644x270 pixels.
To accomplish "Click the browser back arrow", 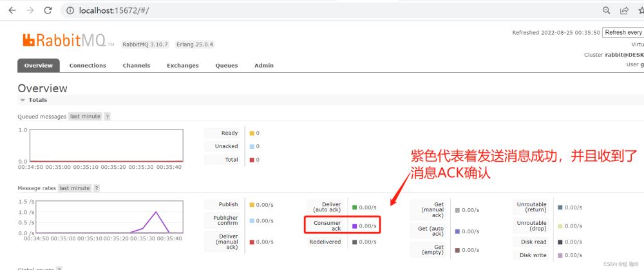I will tap(12, 10).
